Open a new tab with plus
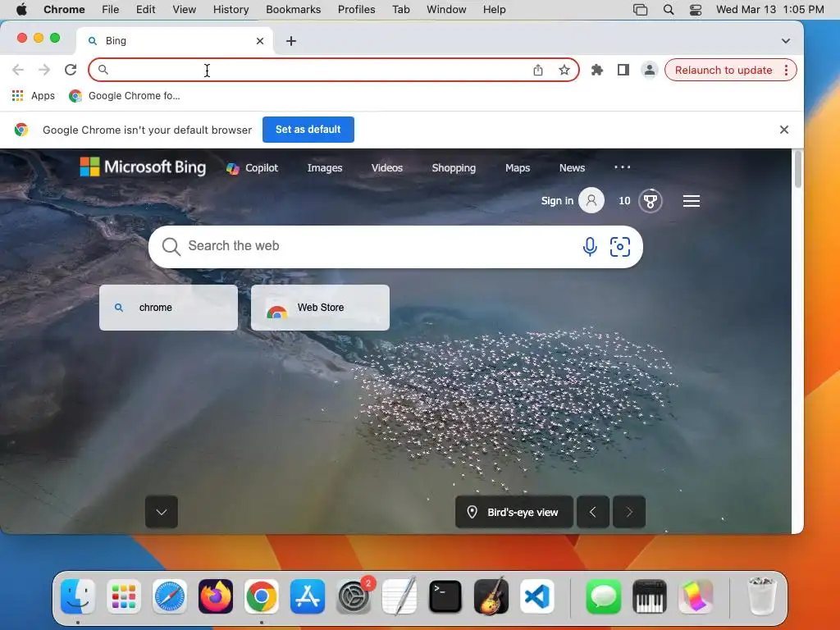Screen dimensions: 840x630 click(291, 41)
